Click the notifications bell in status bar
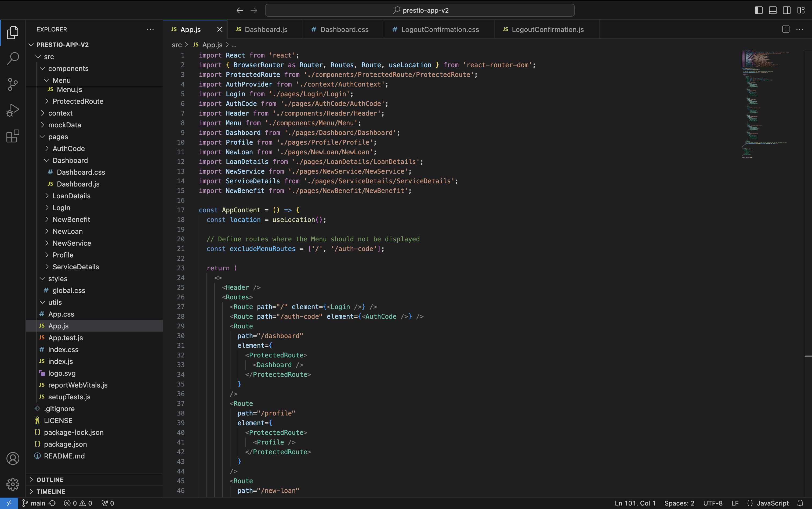The height and width of the screenshot is (509, 812). point(800,503)
